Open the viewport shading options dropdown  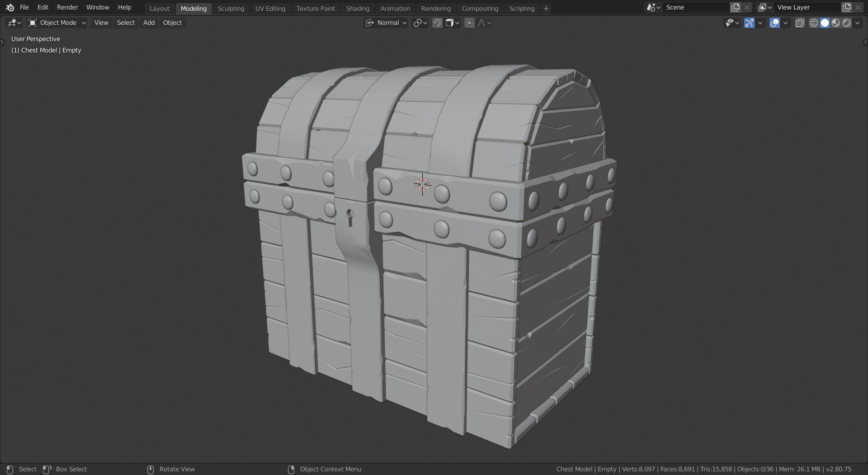[x=858, y=23]
